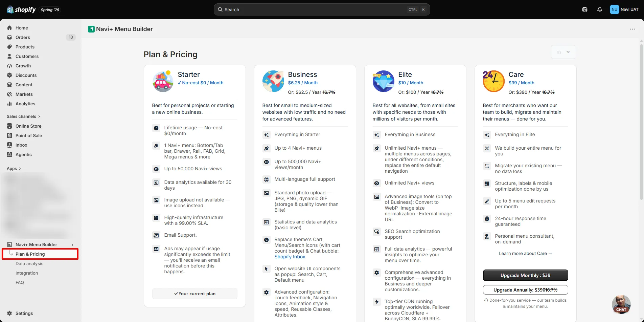The image size is (644, 322).
Task: Click the Online Store icon
Action: (9, 126)
